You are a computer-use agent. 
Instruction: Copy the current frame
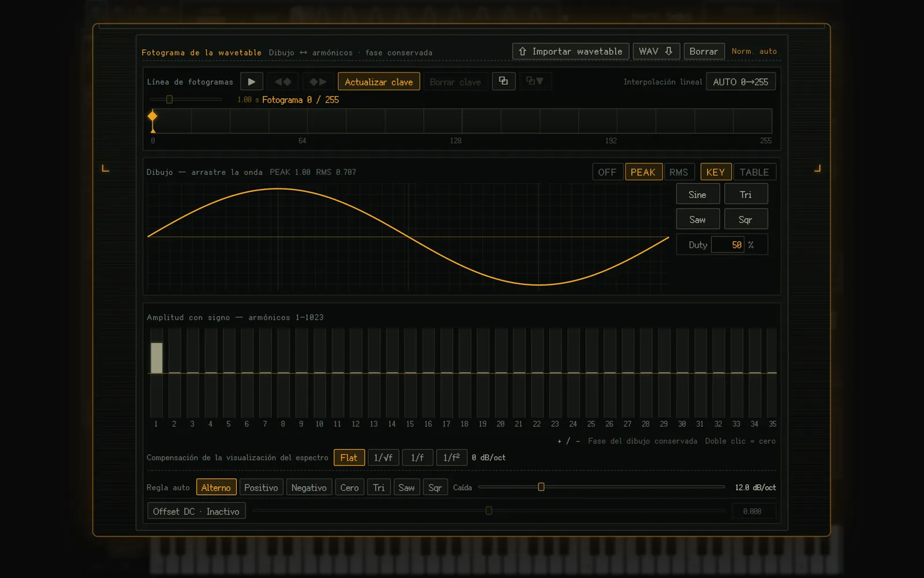pos(504,81)
